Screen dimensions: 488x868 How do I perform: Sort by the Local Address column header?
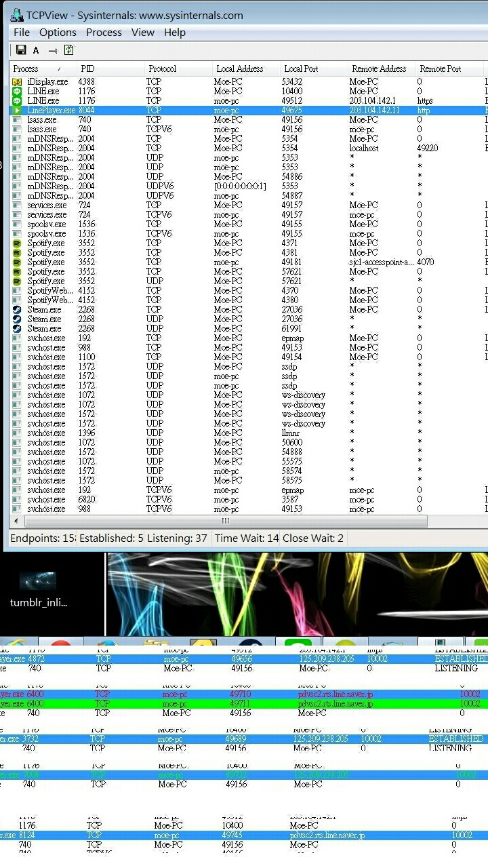(247, 68)
